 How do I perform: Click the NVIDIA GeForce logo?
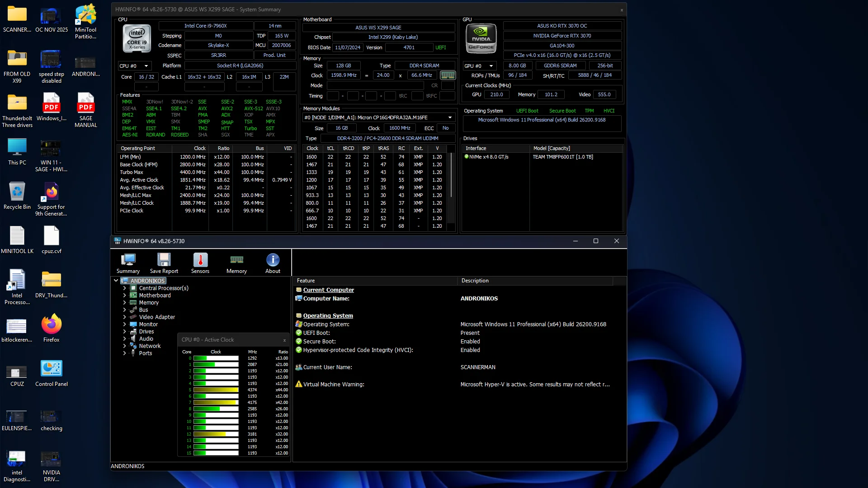tap(481, 38)
